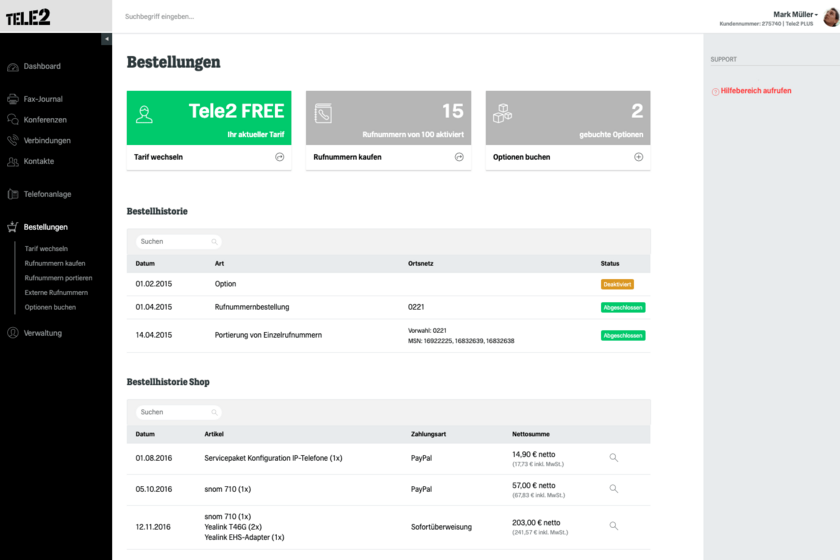The height and width of the screenshot is (560, 840).
Task: Click the Abgeschlossen badge for Rufnummernbestellung
Action: (623, 308)
